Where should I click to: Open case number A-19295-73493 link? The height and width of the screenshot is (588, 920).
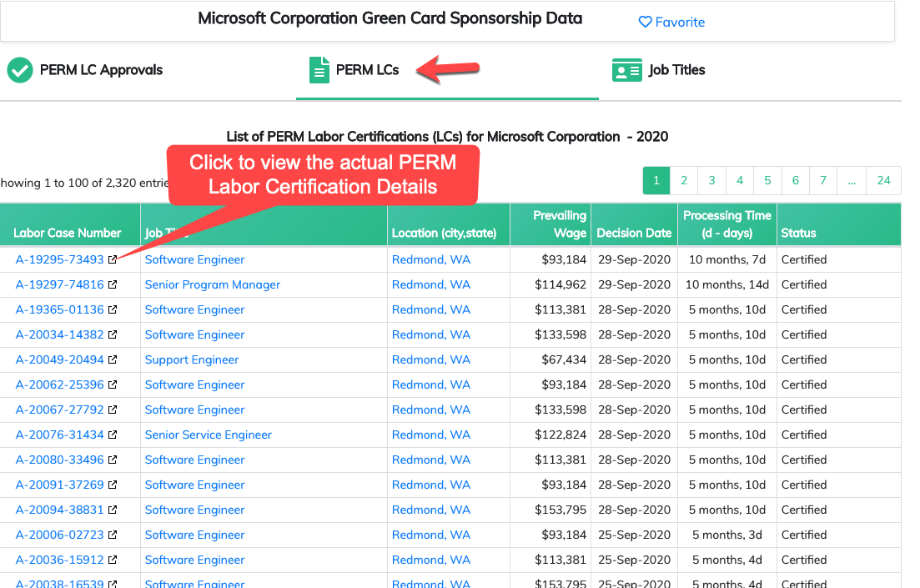59,259
